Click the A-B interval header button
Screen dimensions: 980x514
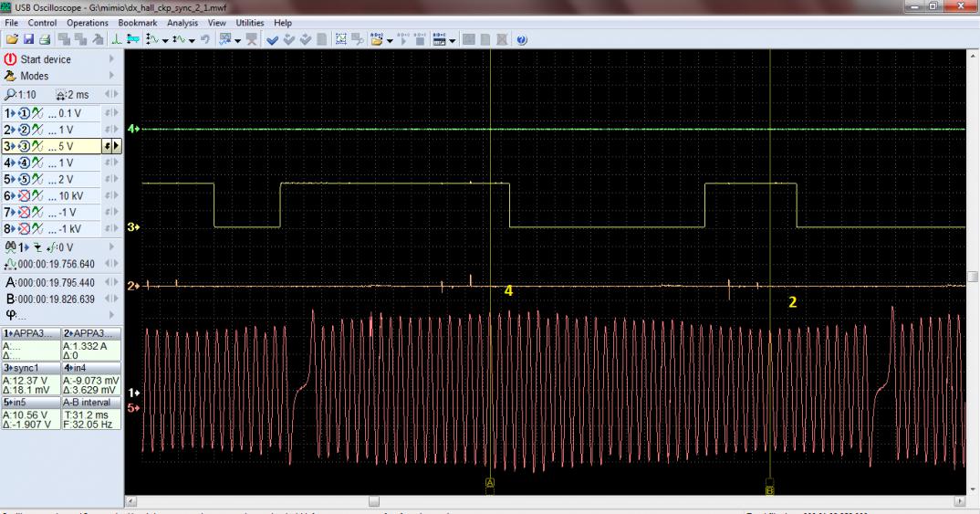pos(89,400)
